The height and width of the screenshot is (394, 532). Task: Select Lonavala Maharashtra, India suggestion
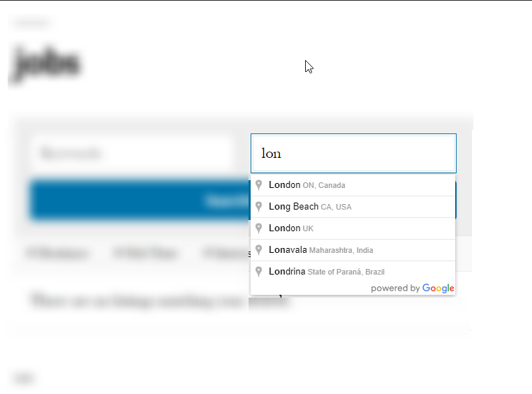[353, 250]
